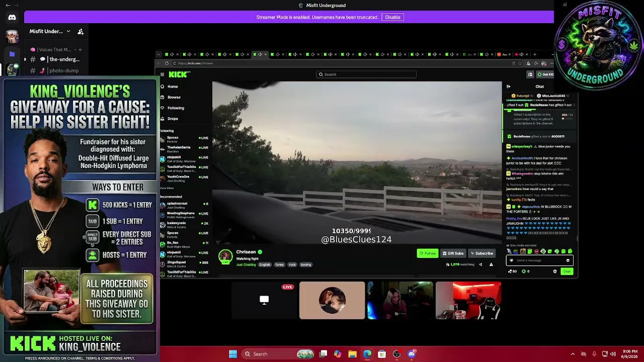Collapse the Kick chat panel
The image size is (644, 362).
click(x=508, y=86)
